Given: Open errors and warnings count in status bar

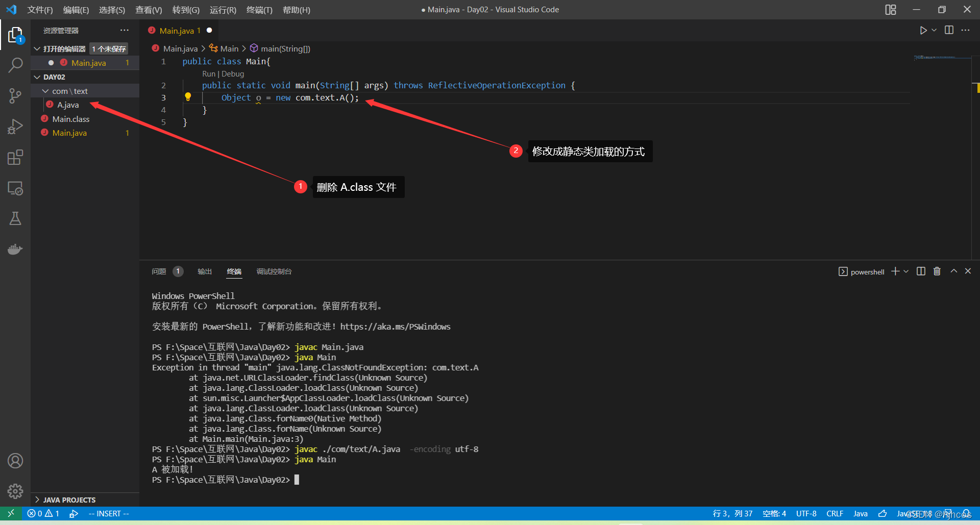Looking at the screenshot, I should point(43,514).
